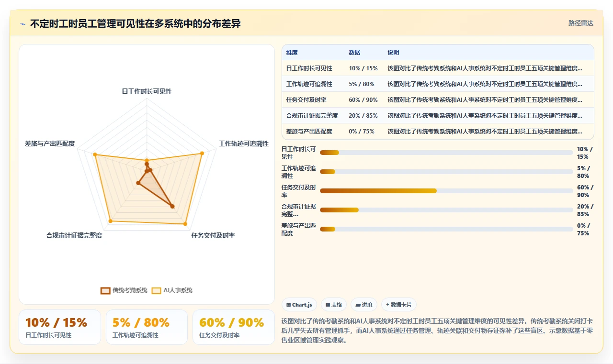This screenshot has height=364, width=613.
Task: Click the 路径雷达 label in the header
Action: pyautogui.click(x=581, y=23)
